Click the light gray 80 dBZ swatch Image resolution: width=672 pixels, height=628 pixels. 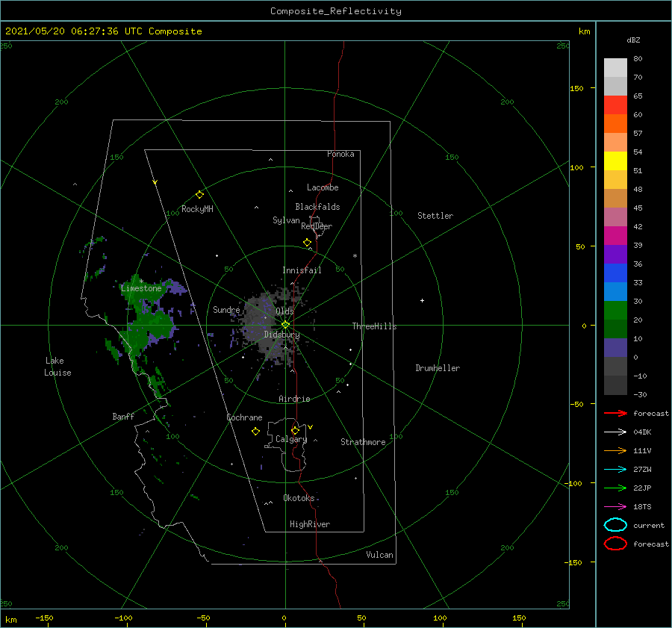(x=615, y=67)
